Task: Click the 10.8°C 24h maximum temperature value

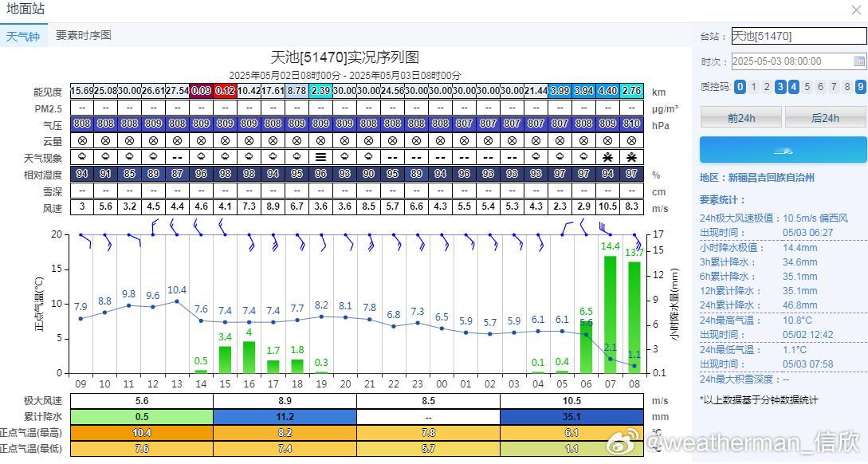Action: 797,320
